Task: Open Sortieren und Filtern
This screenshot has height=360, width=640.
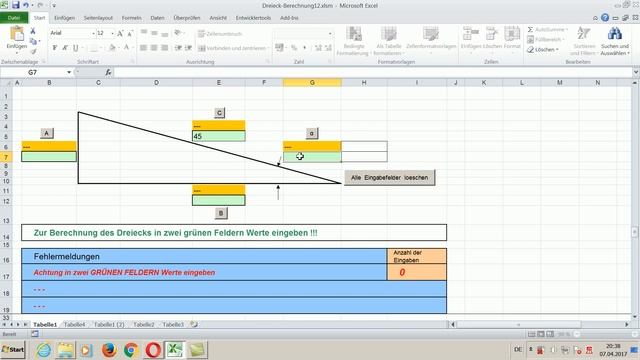Action: 584,41
